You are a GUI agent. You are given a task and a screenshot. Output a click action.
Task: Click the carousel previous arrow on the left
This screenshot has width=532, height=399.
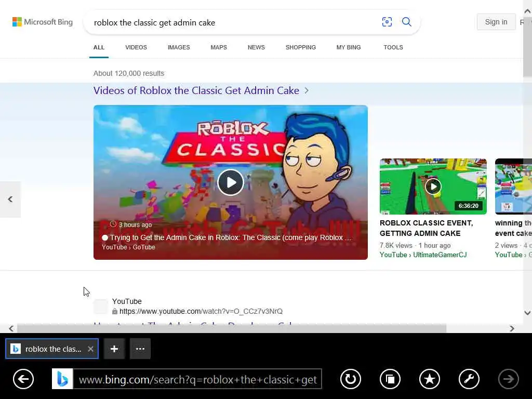[x=10, y=199]
